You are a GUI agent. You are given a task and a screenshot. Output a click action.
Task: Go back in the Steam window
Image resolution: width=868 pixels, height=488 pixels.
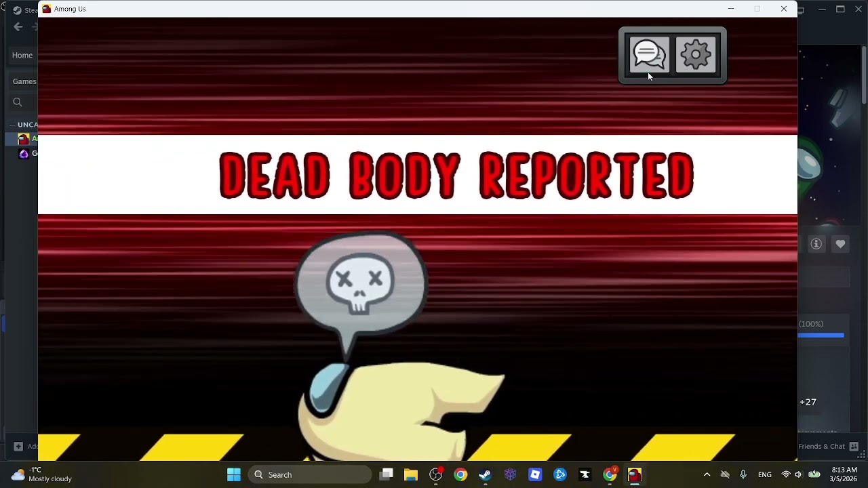click(x=18, y=26)
